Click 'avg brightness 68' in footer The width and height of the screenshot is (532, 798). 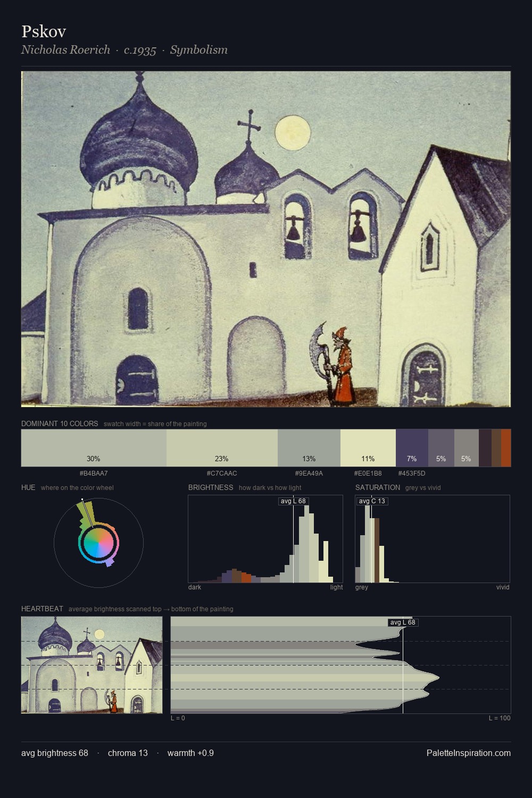point(55,753)
